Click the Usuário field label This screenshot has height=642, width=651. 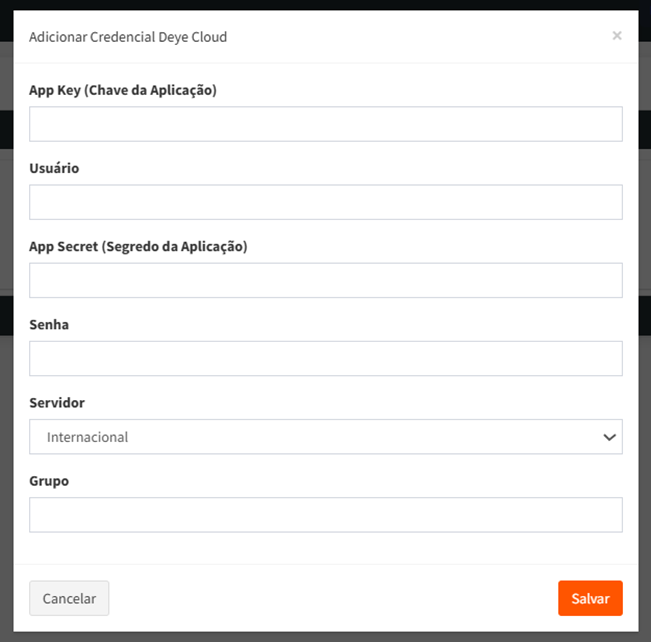click(x=54, y=168)
